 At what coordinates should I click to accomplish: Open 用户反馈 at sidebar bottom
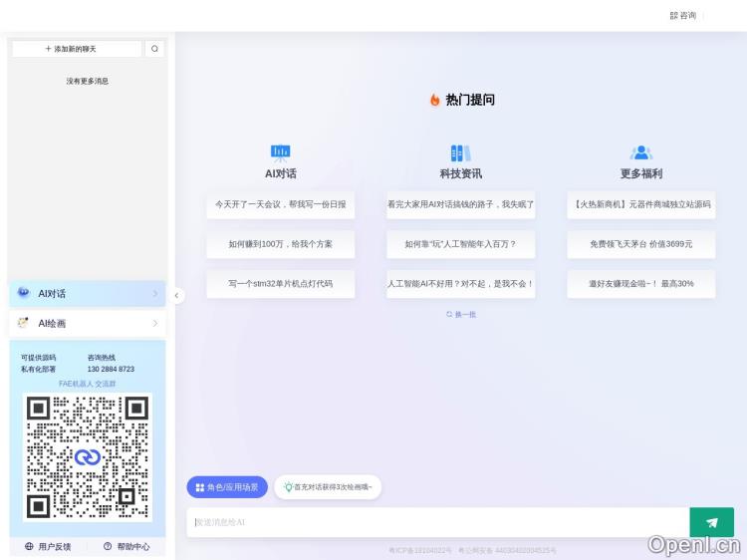coord(49,547)
